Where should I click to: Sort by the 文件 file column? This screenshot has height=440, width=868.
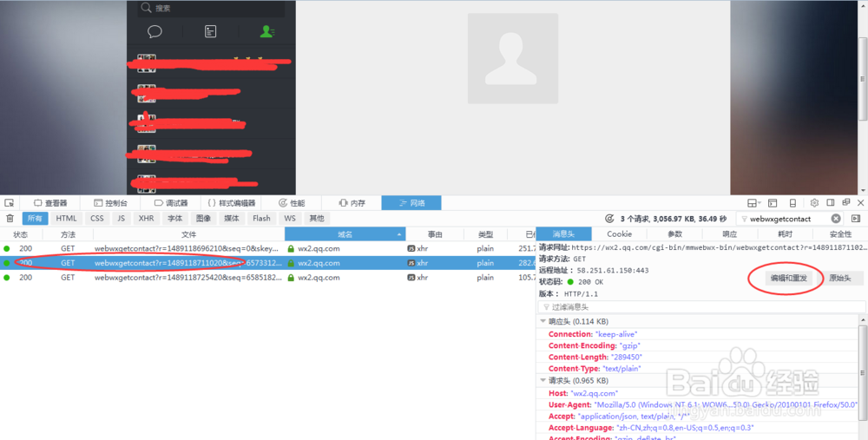[x=188, y=234]
